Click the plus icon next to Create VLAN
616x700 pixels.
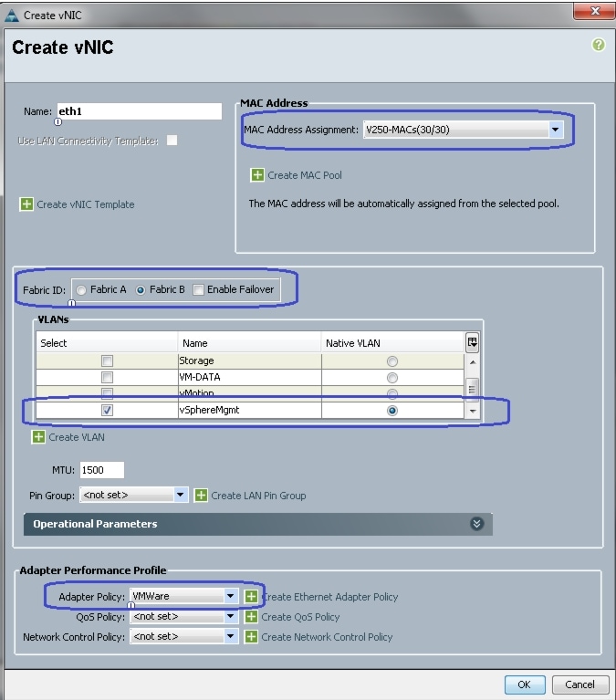pyautogui.click(x=38, y=437)
